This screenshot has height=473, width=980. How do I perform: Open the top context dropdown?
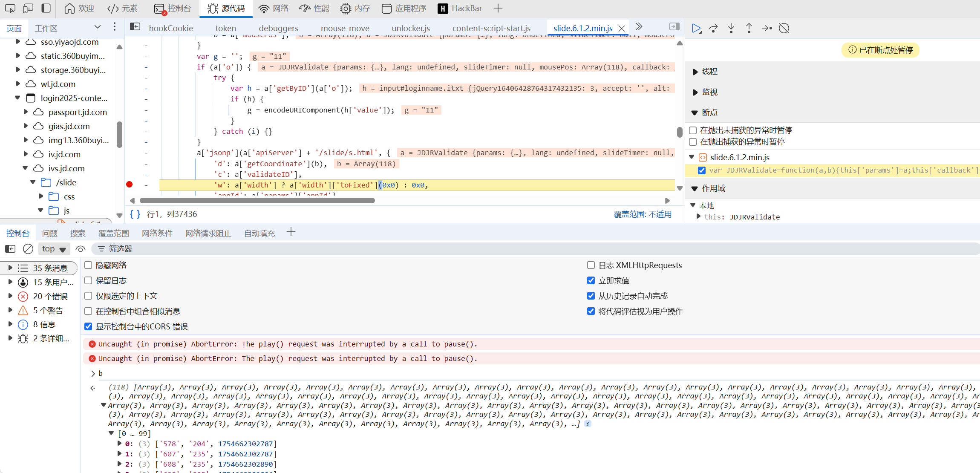(x=54, y=249)
